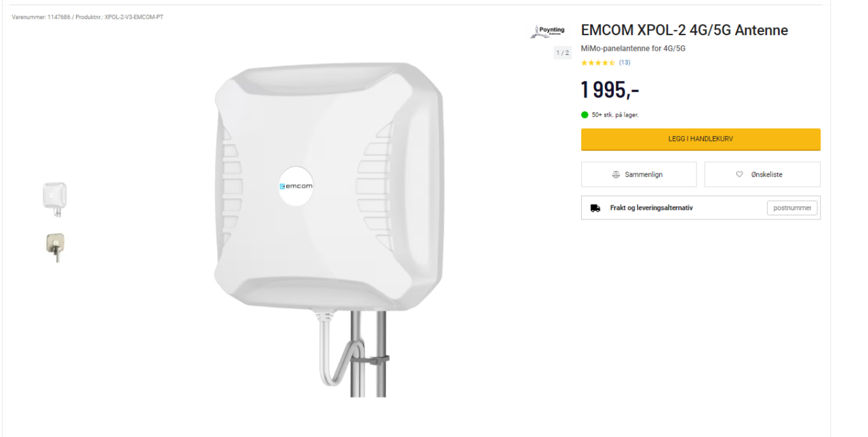Click the EMCOM XPOL-2 4G/5G Antenne title

(684, 30)
